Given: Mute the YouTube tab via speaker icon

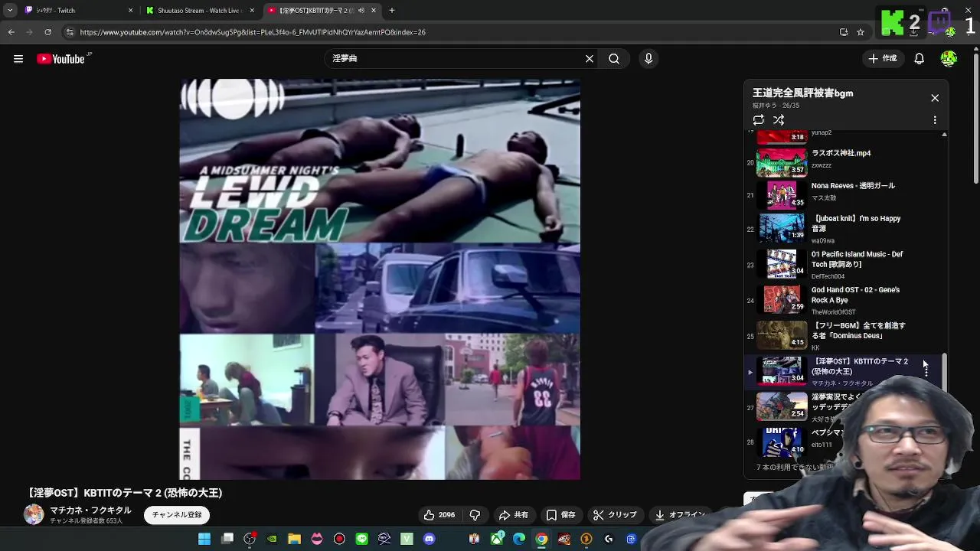Looking at the screenshot, I should (x=361, y=11).
